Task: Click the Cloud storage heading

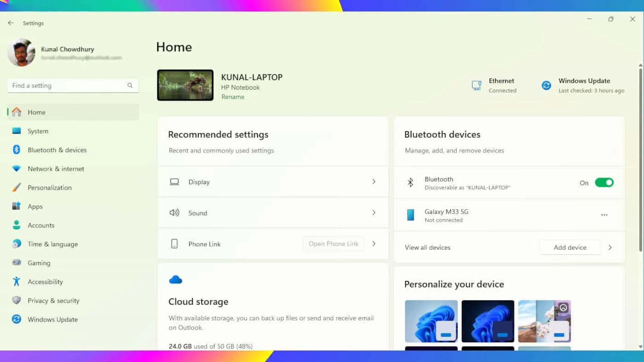Action: click(198, 302)
